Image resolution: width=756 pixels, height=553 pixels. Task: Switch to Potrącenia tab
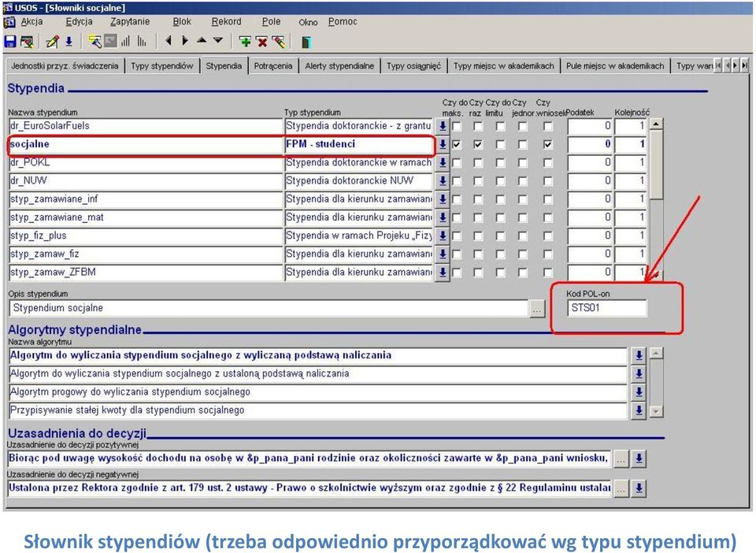273,66
